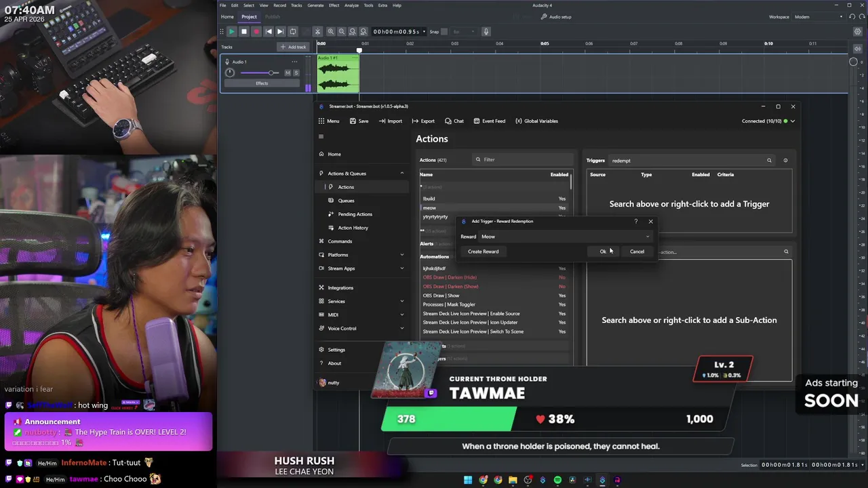Click Import in the Streamer.bot toolbar
The height and width of the screenshot is (488, 868).
391,121
